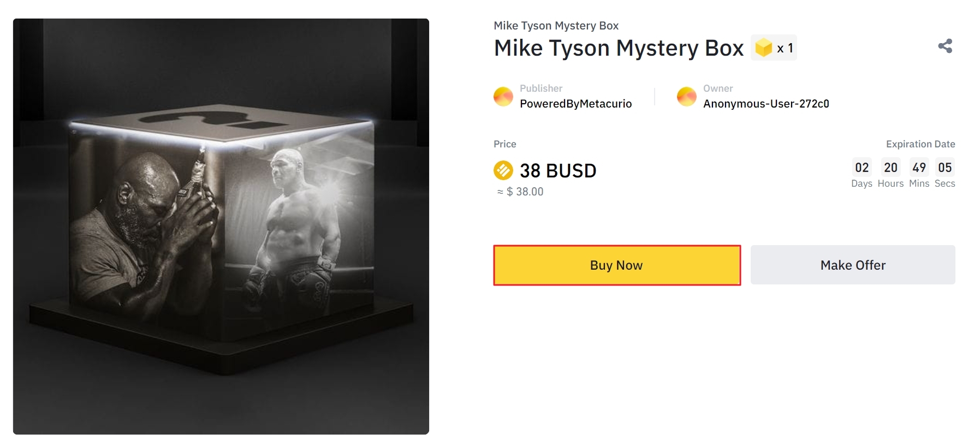Click the Mins countdown box

coord(919,168)
